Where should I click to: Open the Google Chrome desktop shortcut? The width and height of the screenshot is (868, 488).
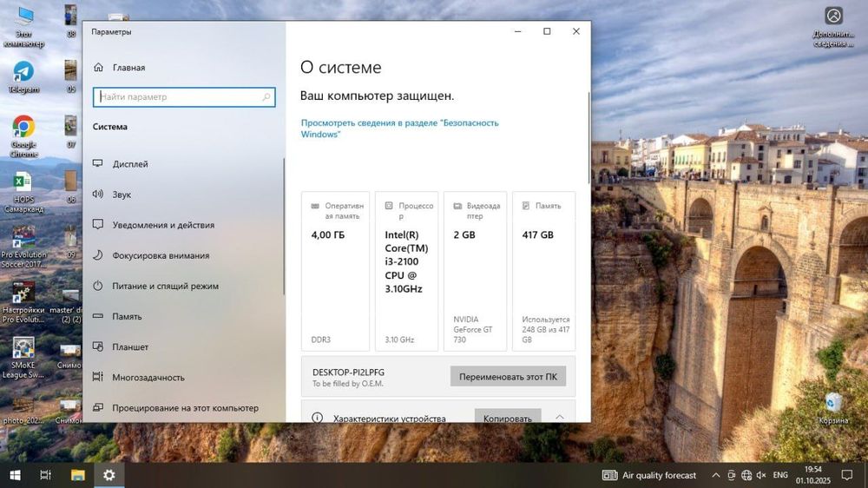(23, 136)
